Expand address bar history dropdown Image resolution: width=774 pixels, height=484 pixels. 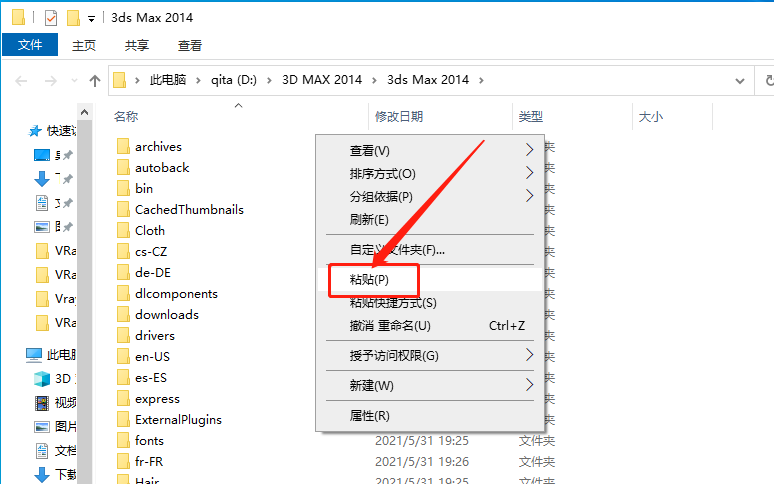[x=739, y=81]
